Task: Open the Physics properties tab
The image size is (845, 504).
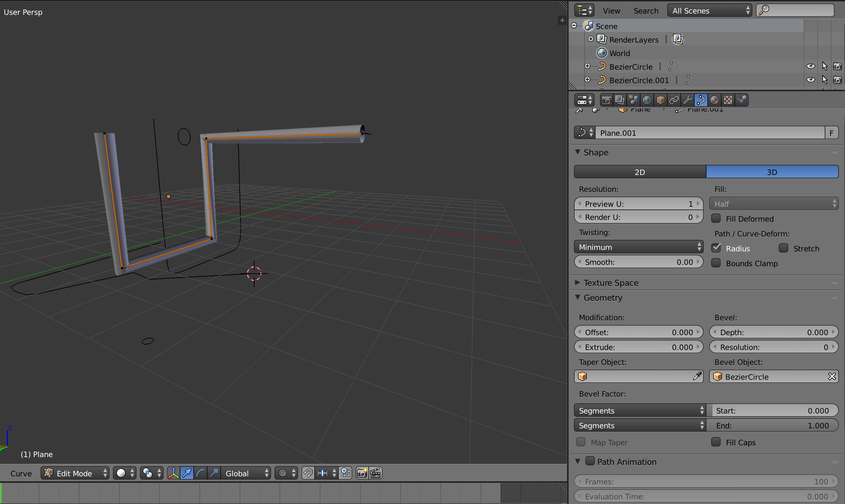Action: [742, 100]
